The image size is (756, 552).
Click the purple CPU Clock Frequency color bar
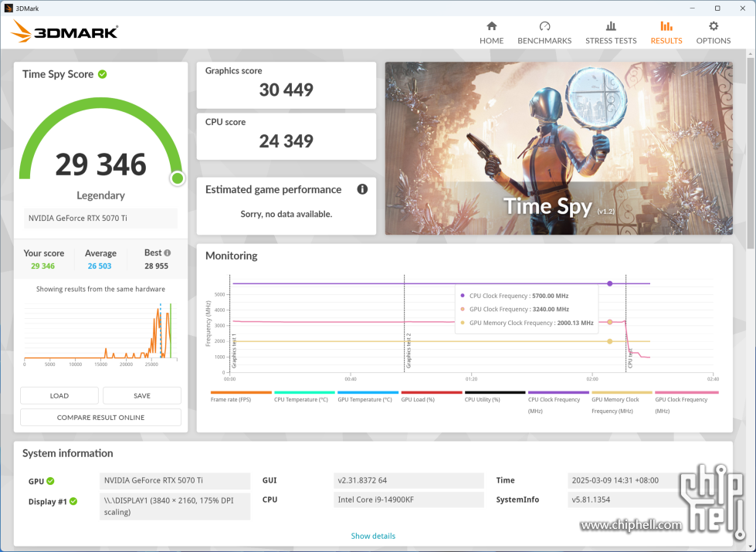click(558, 392)
